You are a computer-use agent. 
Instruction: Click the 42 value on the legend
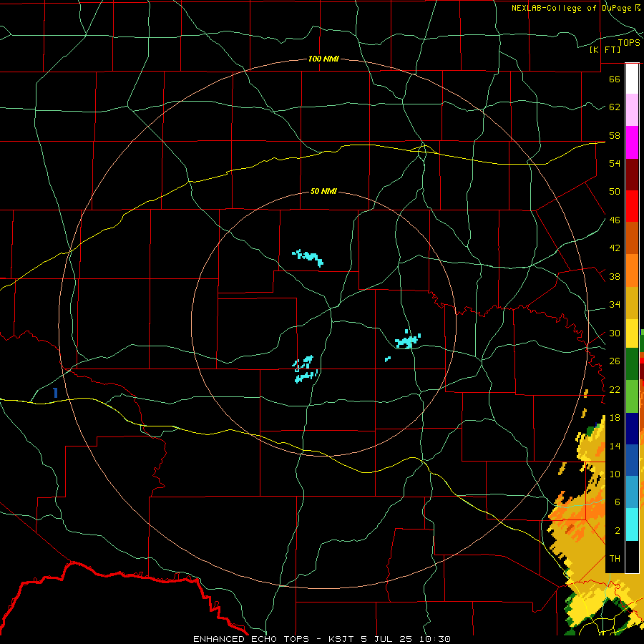[x=615, y=248]
